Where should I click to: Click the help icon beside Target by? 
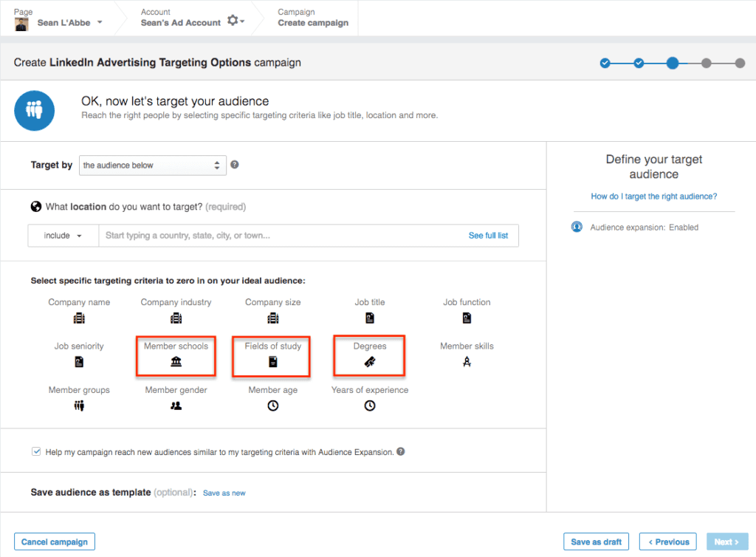pos(235,165)
